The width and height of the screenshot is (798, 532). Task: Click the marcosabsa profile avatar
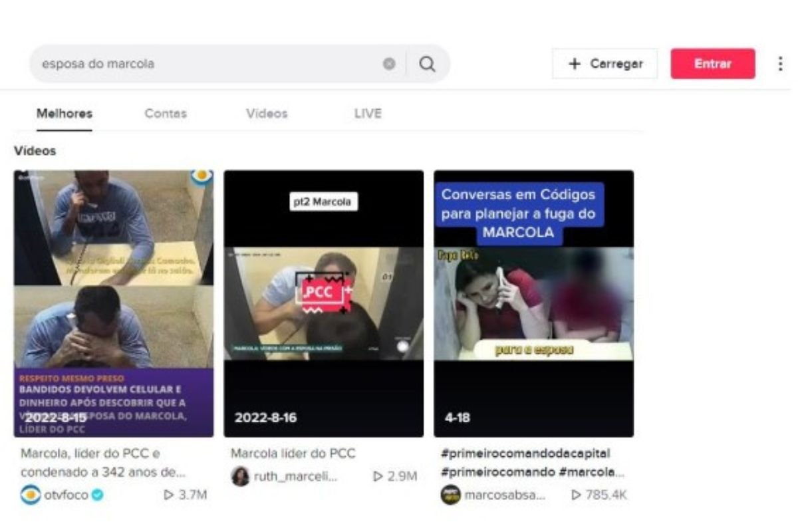[x=450, y=495]
